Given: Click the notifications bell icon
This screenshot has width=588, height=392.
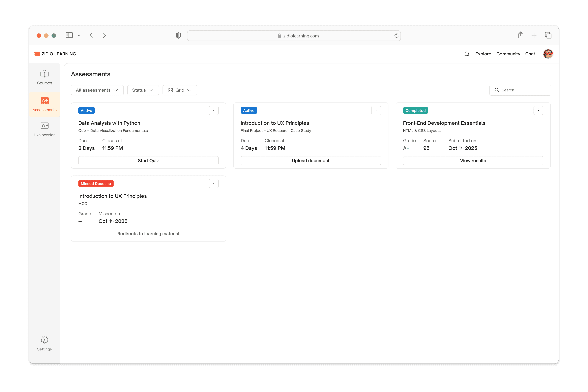Looking at the screenshot, I should pos(466,54).
